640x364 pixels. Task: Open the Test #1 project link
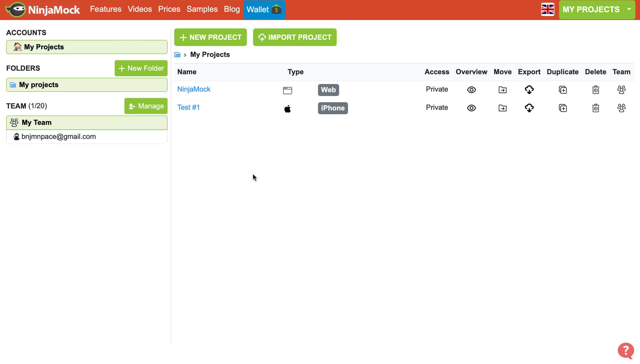[188, 107]
